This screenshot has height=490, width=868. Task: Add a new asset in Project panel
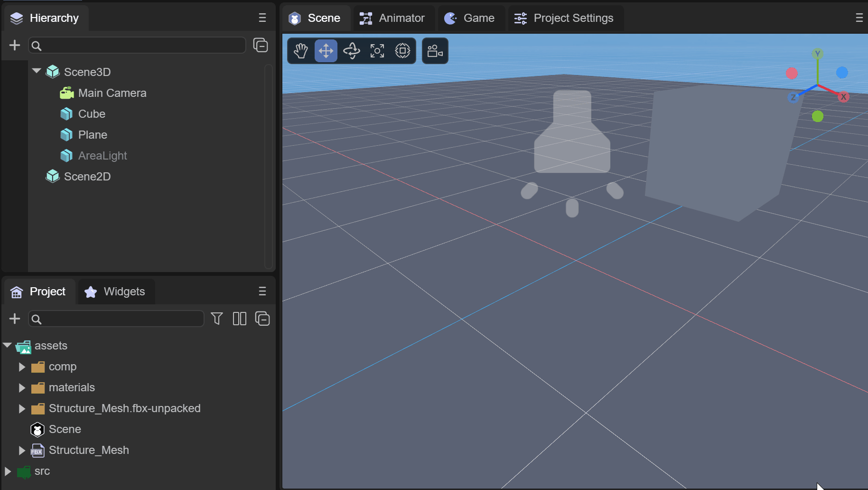click(15, 319)
